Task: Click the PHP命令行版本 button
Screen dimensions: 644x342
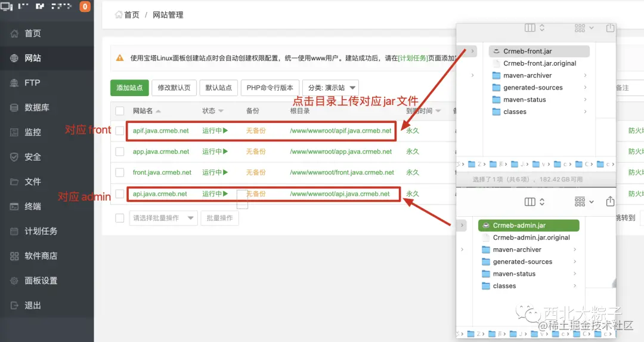Action: (x=270, y=88)
